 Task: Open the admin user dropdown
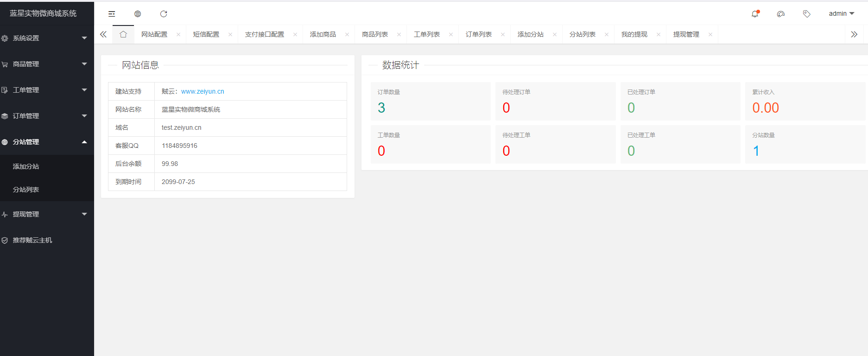841,14
